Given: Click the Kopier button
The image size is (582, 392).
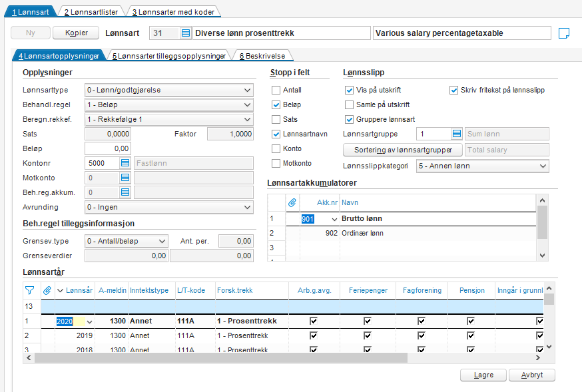Looking at the screenshot, I should pyautogui.click(x=76, y=33).
